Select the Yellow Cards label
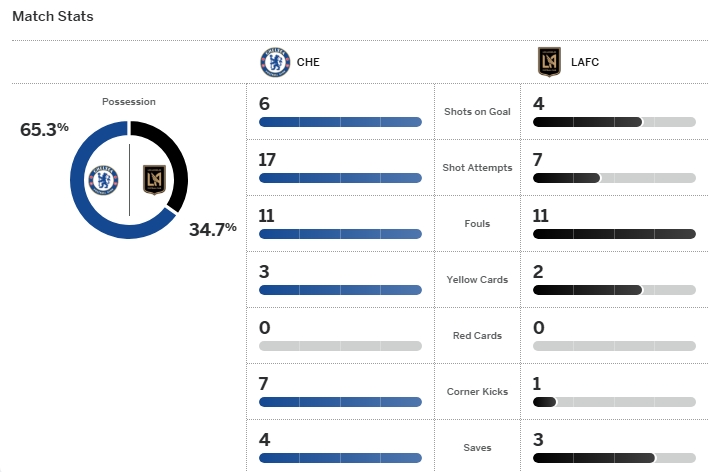This screenshot has height=472, width=709. pos(477,280)
